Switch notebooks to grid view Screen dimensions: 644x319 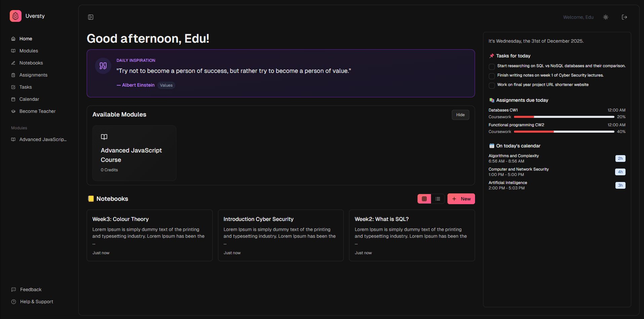click(424, 198)
